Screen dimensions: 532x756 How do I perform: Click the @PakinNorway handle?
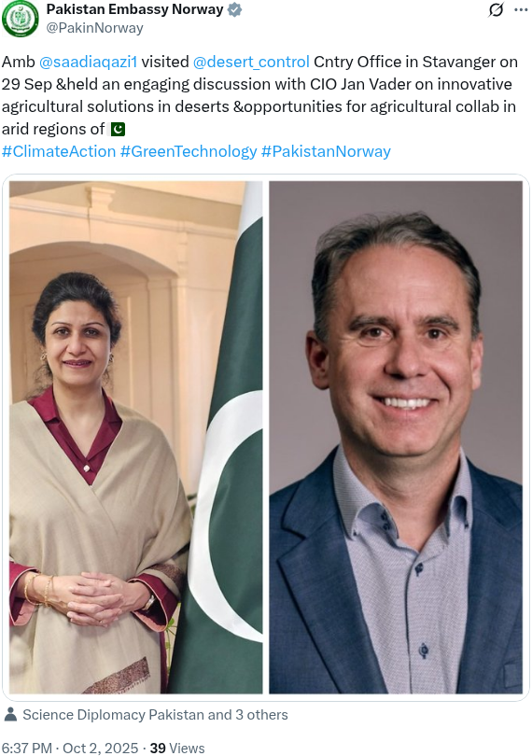pyautogui.click(x=94, y=28)
